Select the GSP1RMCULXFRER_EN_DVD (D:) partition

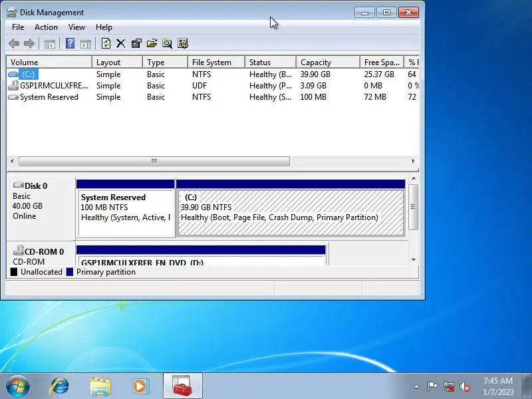201,255
